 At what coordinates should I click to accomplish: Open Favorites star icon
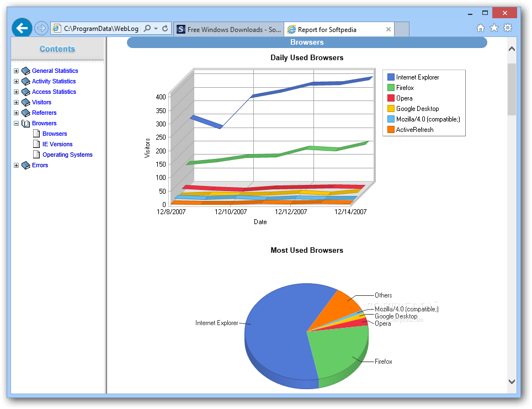pos(494,28)
